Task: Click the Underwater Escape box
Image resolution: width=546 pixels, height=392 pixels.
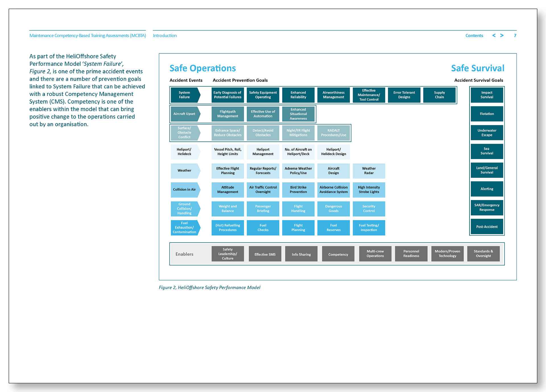Action: pyautogui.click(x=487, y=133)
